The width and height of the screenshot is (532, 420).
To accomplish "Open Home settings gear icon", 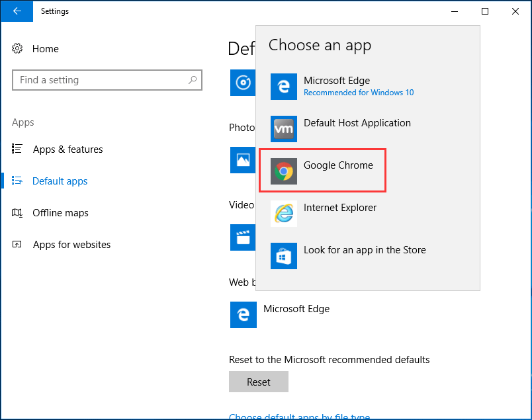I will click(17, 48).
